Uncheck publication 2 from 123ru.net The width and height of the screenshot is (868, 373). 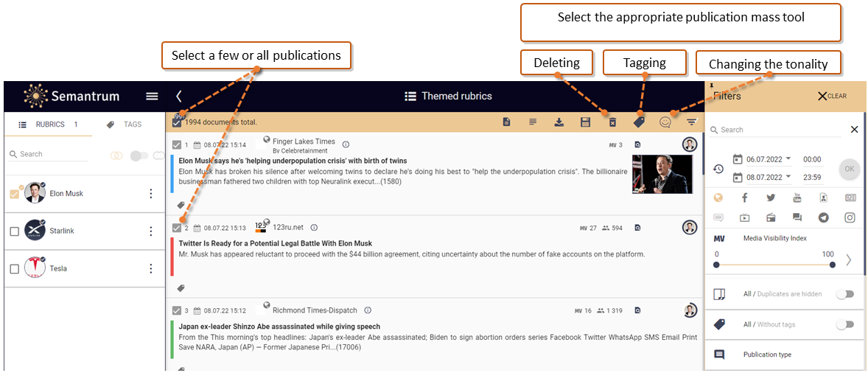point(177,228)
